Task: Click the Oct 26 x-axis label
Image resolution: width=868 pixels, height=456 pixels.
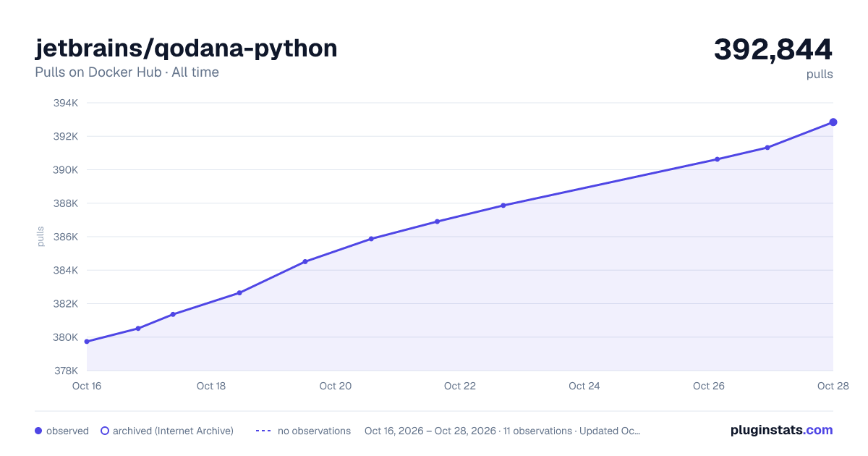Action: 709,386
